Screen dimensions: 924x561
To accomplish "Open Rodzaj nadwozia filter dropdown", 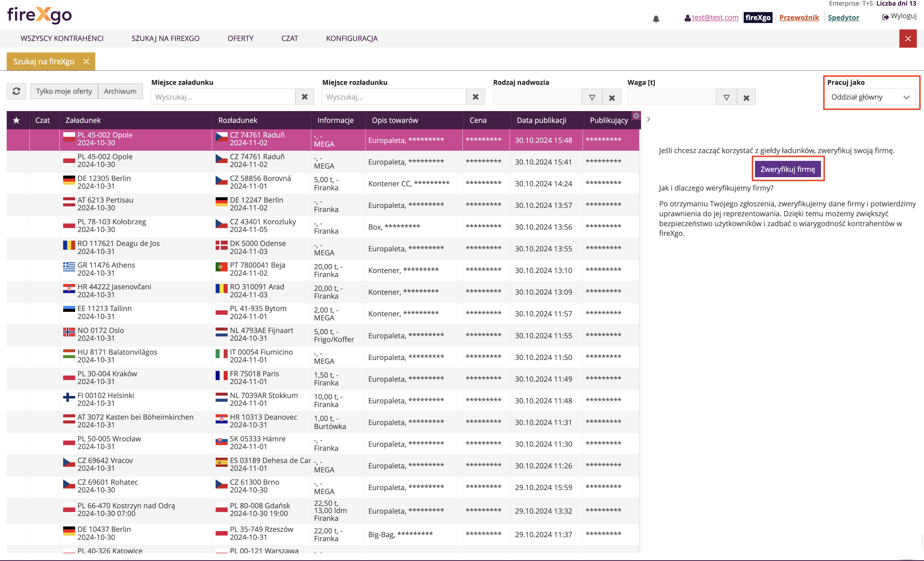I will (x=592, y=98).
